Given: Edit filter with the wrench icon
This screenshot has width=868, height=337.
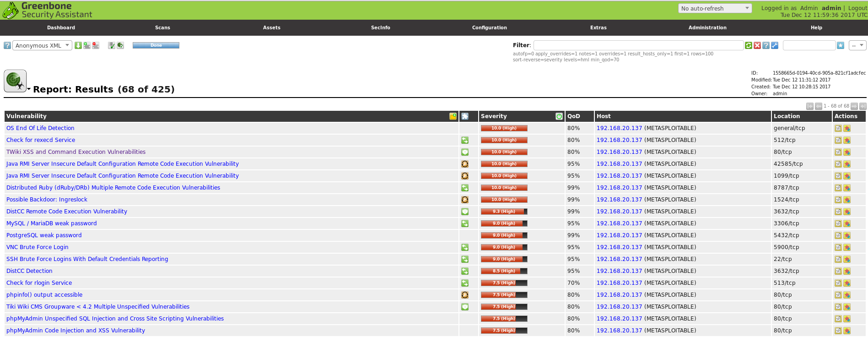Looking at the screenshot, I should coord(775,45).
